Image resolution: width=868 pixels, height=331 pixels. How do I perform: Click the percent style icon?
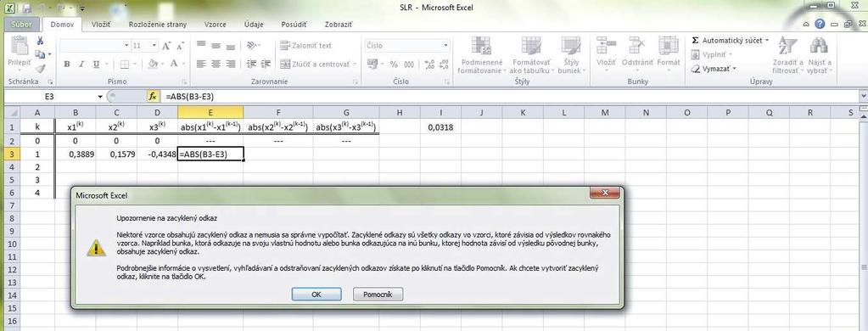[394, 65]
